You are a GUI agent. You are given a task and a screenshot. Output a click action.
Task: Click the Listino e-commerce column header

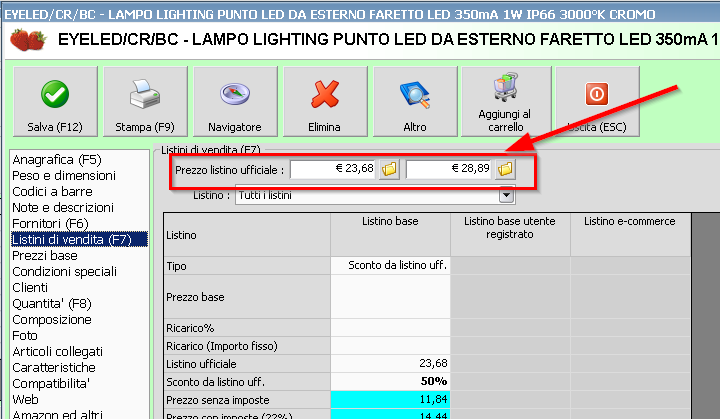click(x=630, y=235)
